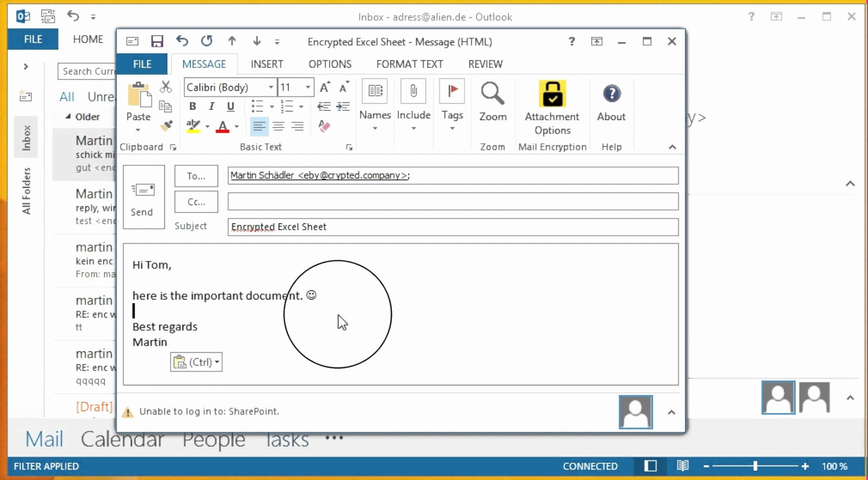
Task: Toggle Bold formatting
Action: coord(193,106)
